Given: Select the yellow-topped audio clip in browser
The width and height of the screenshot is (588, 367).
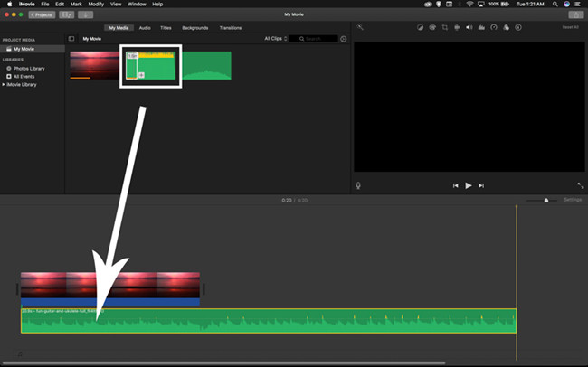Looking at the screenshot, I should tap(151, 65).
